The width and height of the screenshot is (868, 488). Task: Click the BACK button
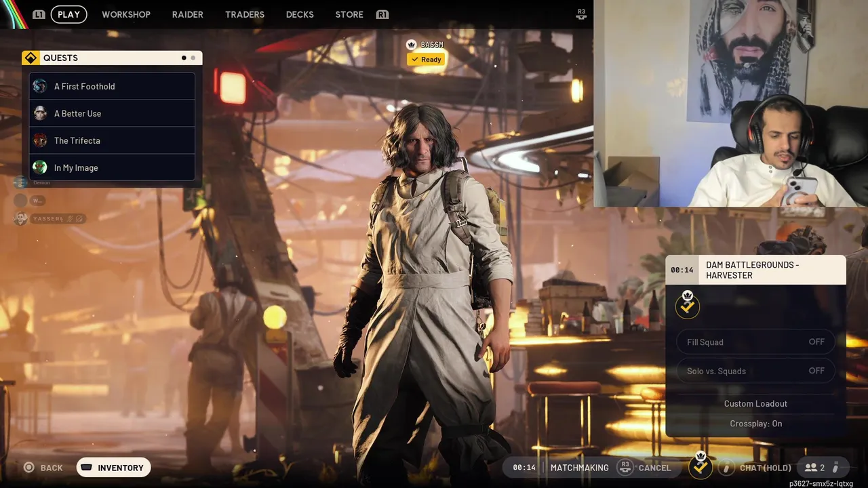click(43, 468)
